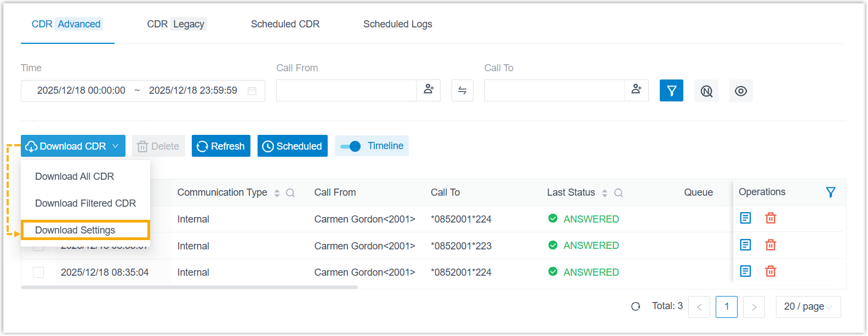Click the blue filter funnel button
The height and width of the screenshot is (336, 868).
pos(671,91)
